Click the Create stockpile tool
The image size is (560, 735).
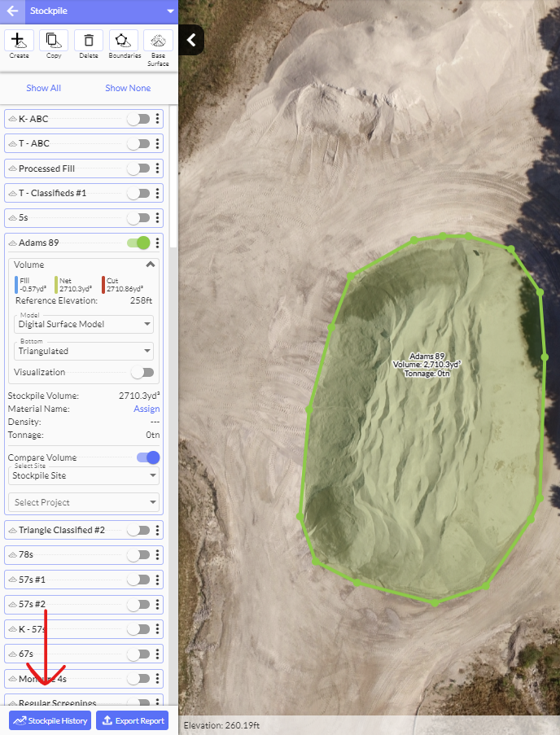pyautogui.click(x=19, y=45)
